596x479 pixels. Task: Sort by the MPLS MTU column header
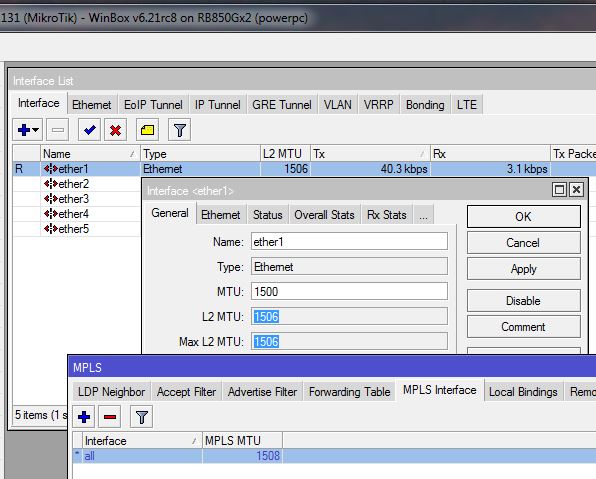point(242,441)
